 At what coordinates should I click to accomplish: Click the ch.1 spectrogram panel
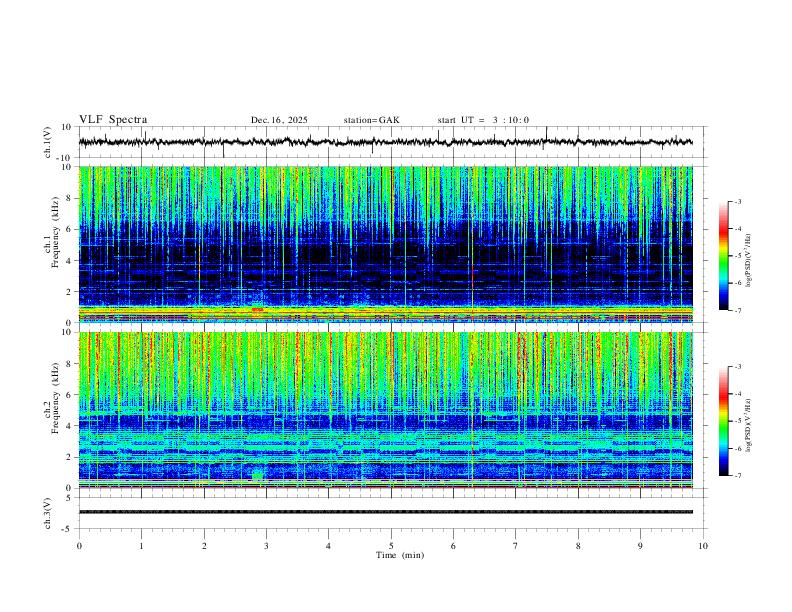coord(385,244)
